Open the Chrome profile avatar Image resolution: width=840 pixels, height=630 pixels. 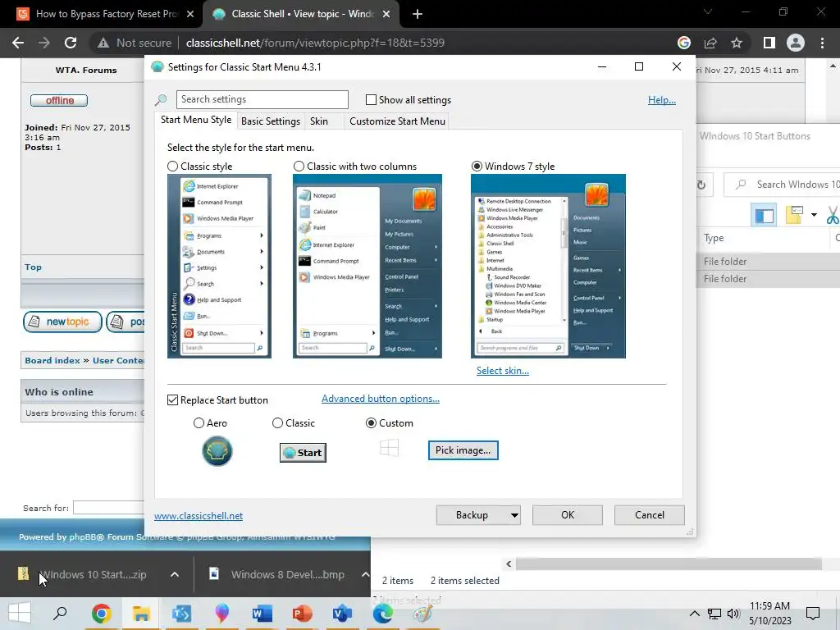(796, 43)
